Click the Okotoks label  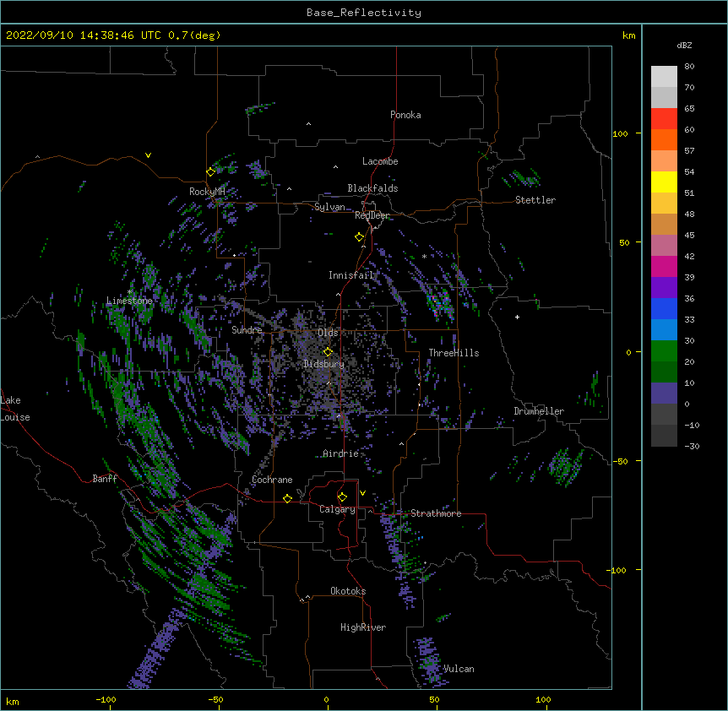[348, 591]
